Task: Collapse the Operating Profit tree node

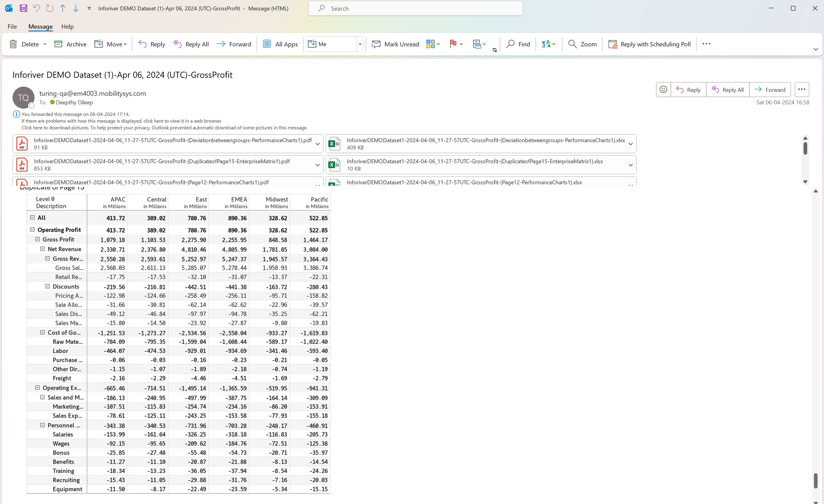Action: tap(33, 230)
